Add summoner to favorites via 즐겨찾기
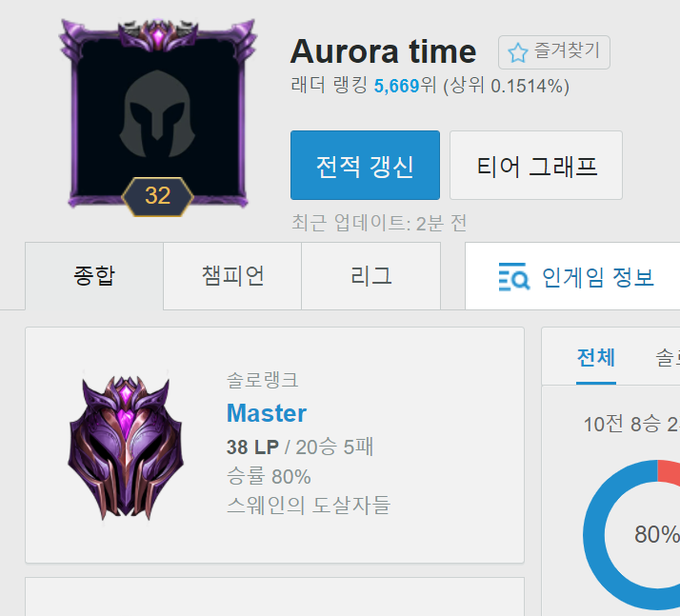 553,52
